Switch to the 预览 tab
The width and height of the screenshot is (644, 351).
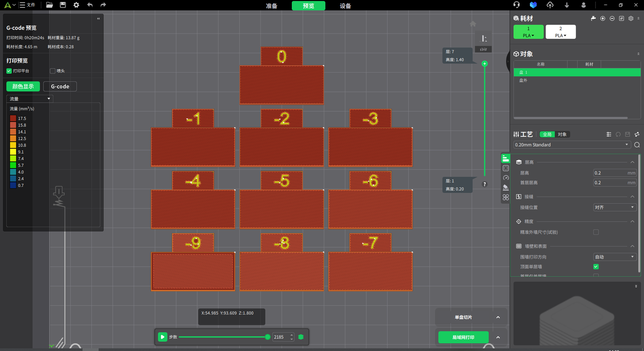308,6
